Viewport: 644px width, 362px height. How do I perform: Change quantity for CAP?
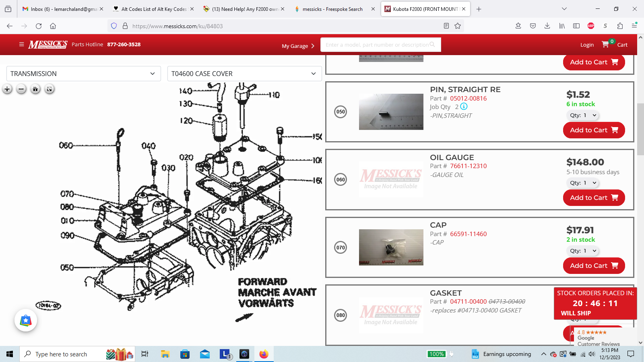point(583,251)
